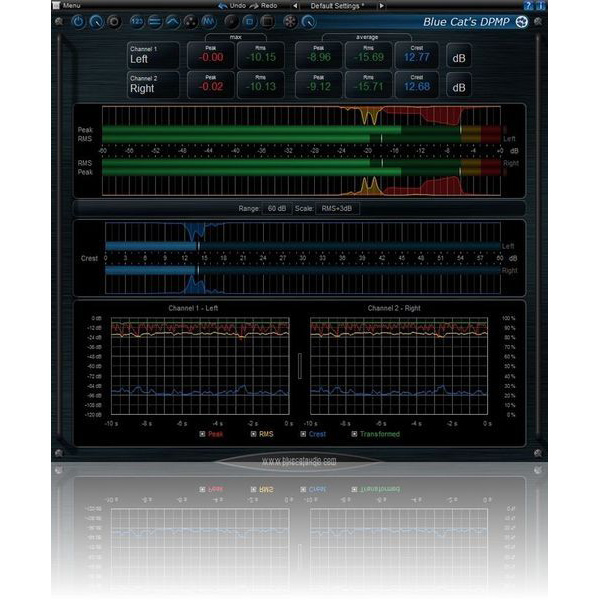Click Left average Rms value -15.69

coord(368,55)
